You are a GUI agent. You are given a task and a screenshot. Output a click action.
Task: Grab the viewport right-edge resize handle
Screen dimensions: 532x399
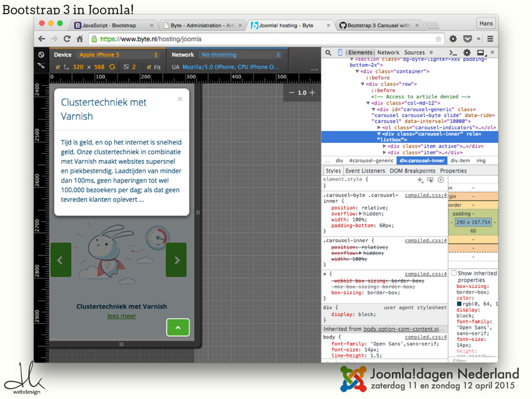(198, 212)
